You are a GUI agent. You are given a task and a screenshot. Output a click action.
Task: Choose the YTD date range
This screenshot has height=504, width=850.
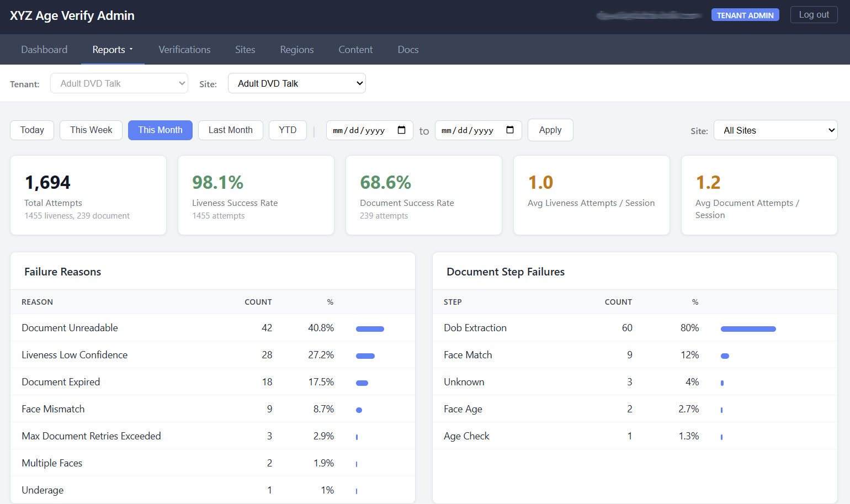288,130
